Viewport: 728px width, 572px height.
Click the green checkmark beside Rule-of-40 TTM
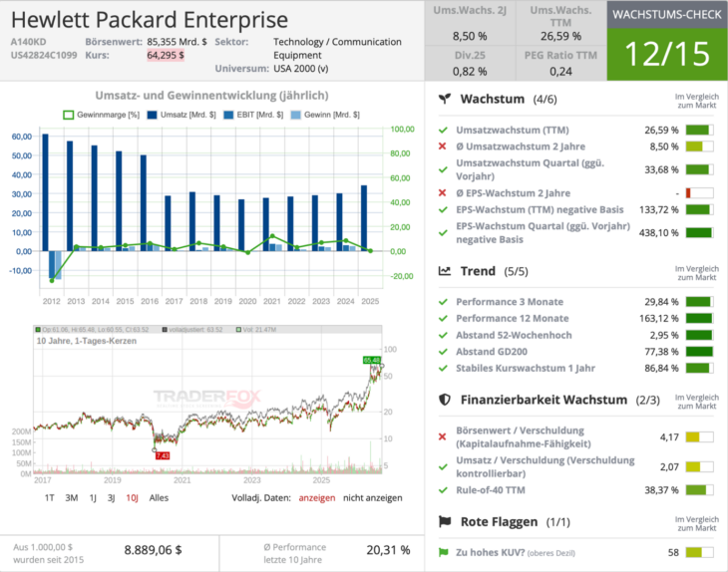[x=443, y=490]
